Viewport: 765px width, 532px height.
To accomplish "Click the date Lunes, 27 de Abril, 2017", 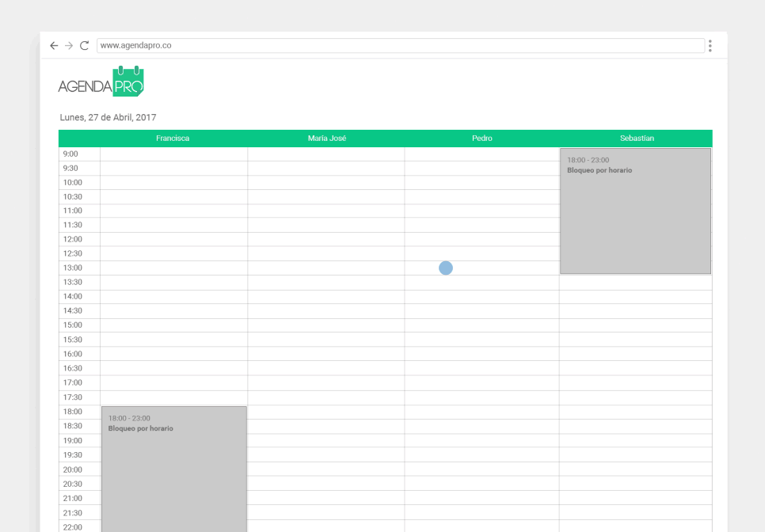I will tap(108, 117).
